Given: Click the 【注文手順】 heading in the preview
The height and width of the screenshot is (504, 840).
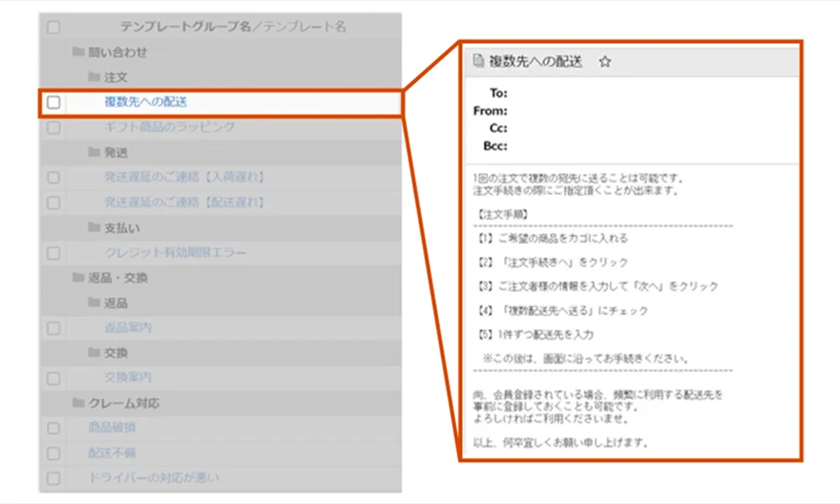Looking at the screenshot, I should click(502, 214).
